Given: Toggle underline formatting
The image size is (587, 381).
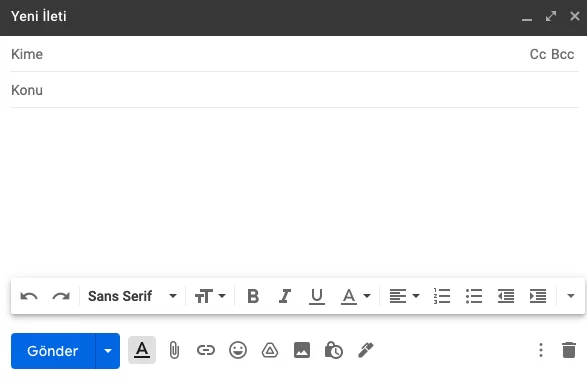Looking at the screenshot, I should pos(317,297).
